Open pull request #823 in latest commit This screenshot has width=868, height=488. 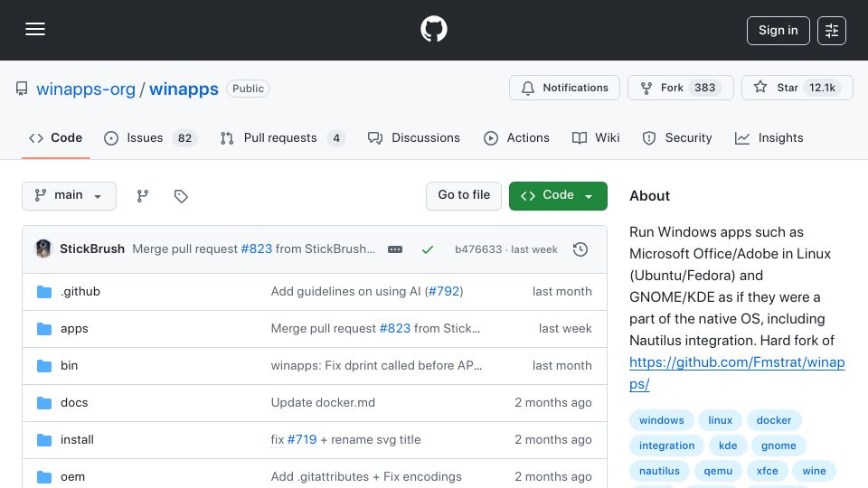pyautogui.click(x=256, y=249)
